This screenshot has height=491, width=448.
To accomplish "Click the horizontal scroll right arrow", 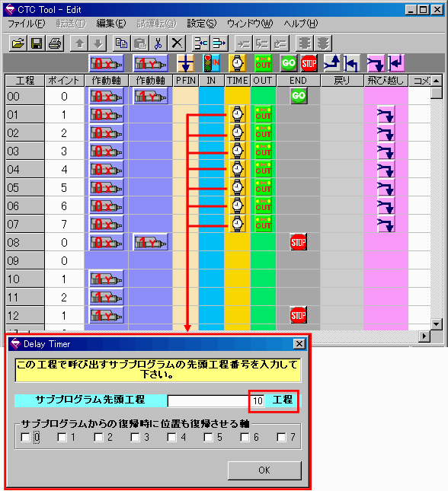I will (x=424, y=336).
